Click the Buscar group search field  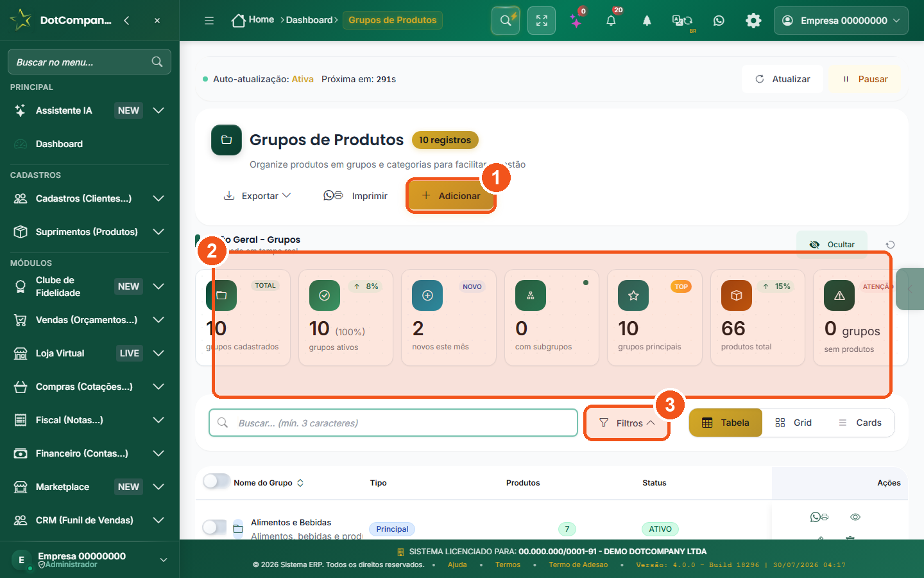tap(393, 423)
